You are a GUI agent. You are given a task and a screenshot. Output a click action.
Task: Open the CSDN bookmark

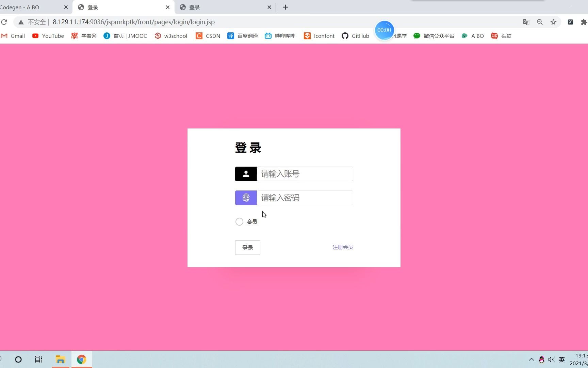coord(208,36)
